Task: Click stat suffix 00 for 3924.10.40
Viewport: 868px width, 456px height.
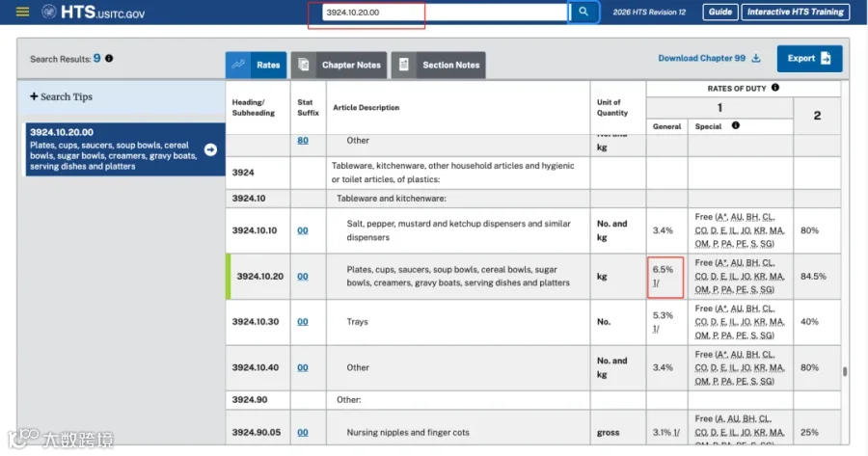Action: 303,367
